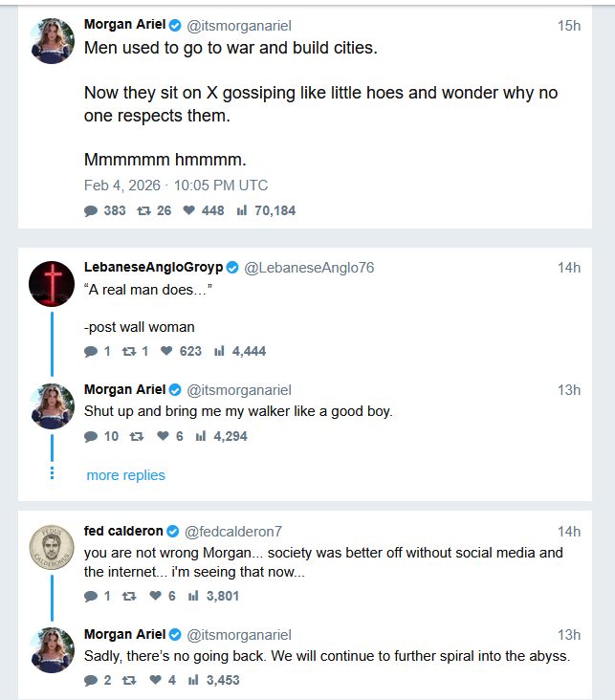Click the retweet icon showing 26 on the main post

click(144, 210)
